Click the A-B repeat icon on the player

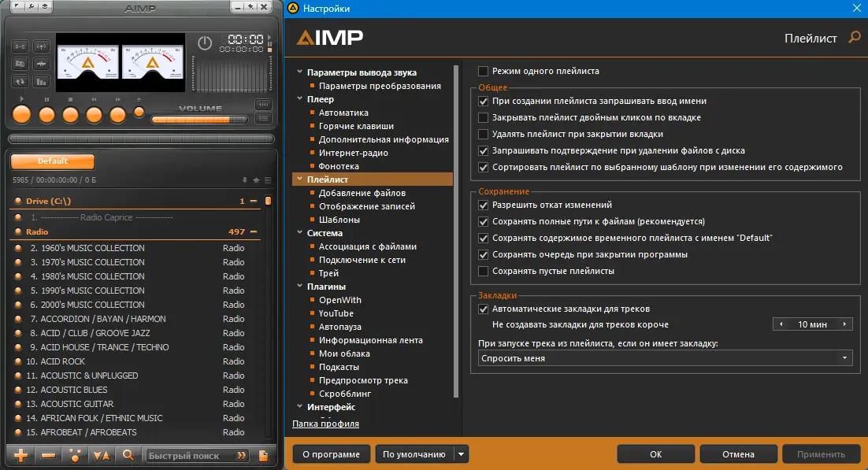point(20,46)
